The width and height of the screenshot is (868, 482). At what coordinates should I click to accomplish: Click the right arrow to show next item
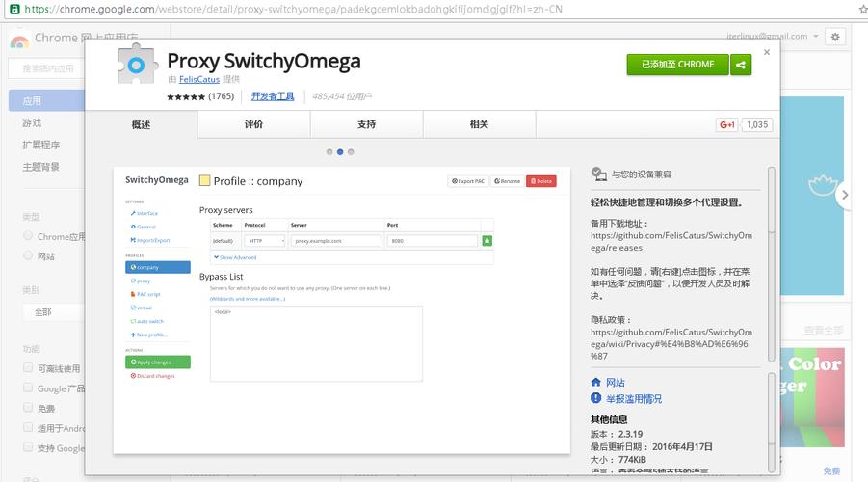[x=845, y=195]
